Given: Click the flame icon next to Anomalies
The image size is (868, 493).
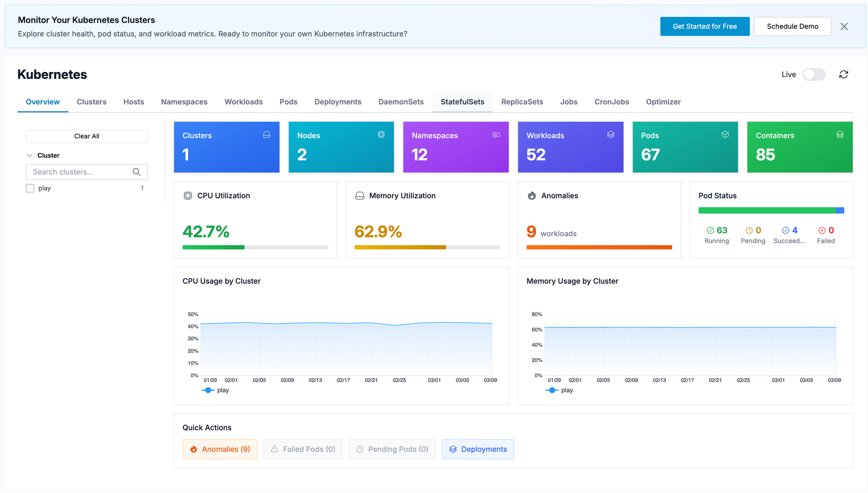Looking at the screenshot, I should pos(532,195).
